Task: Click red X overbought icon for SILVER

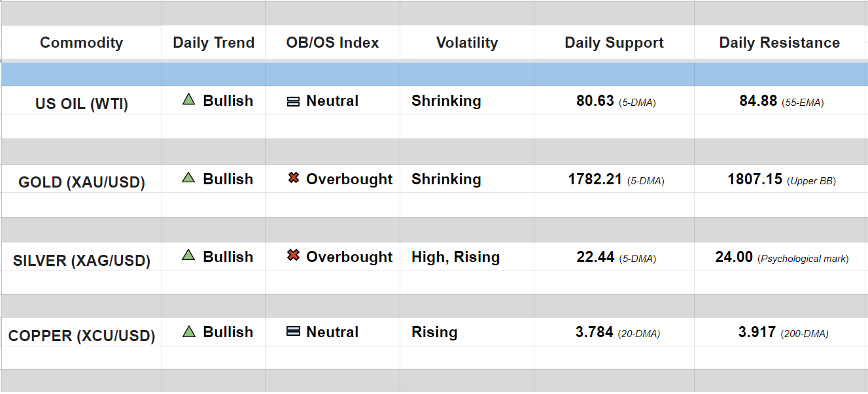Action: tap(294, 255)
